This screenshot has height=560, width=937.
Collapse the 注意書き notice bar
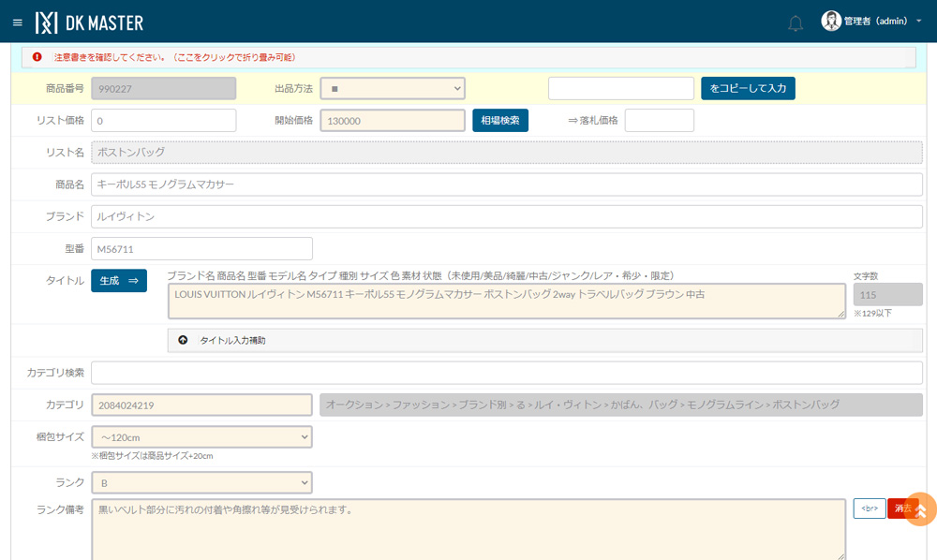pyautogui.click(x=468, y=57)
